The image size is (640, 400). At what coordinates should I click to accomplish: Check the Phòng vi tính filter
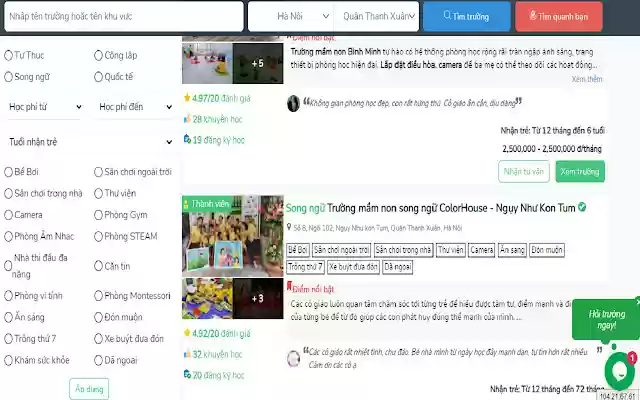tap(8, 296)
